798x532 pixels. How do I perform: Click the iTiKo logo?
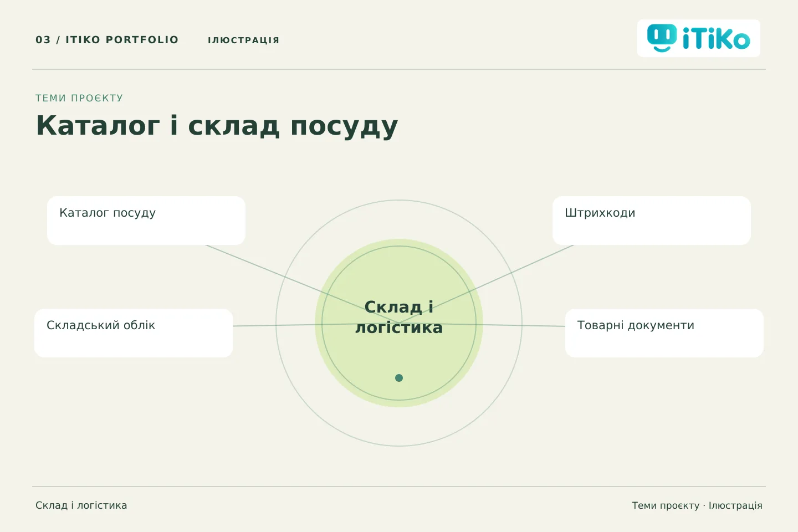[x=698, y=38]
